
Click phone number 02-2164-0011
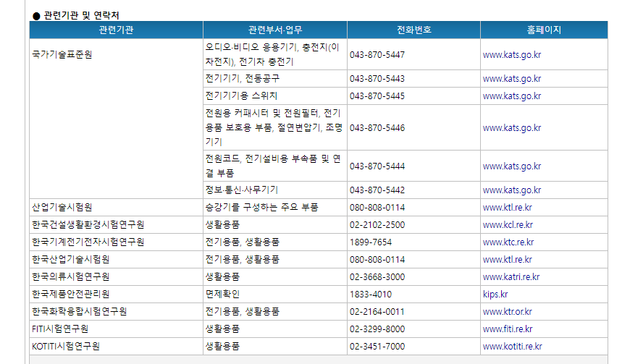(377, 311)
